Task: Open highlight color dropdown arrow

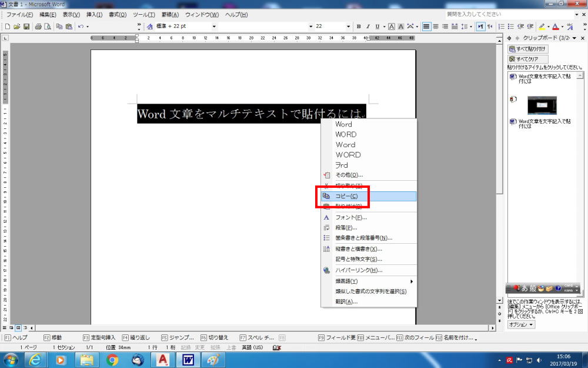Action: pyautogui.click(x=548, y=26)
